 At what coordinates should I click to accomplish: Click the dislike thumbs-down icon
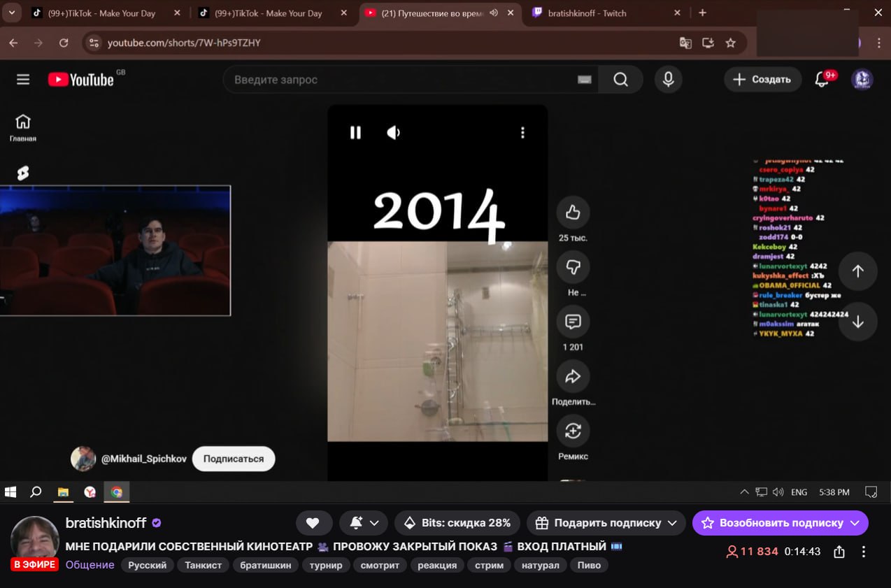click(573, 267)
